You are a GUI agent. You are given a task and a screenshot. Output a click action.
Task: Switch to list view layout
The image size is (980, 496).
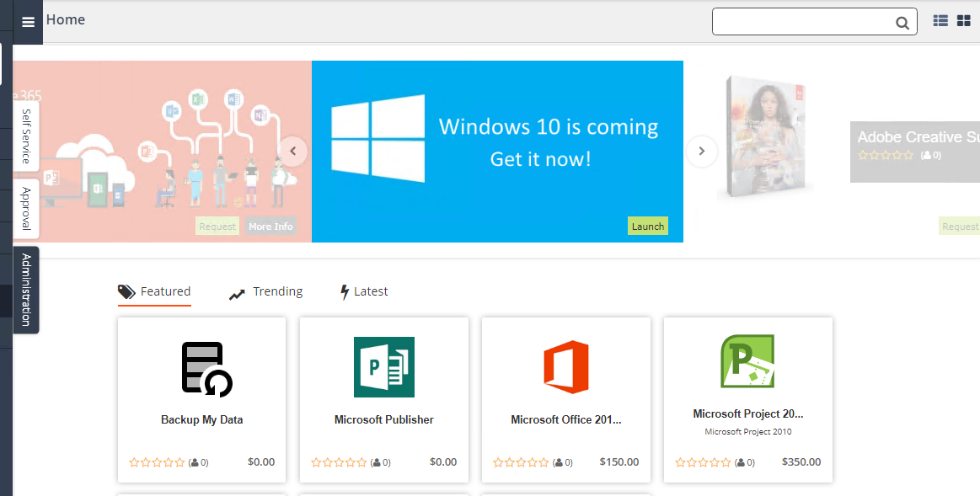coord(940,21)
